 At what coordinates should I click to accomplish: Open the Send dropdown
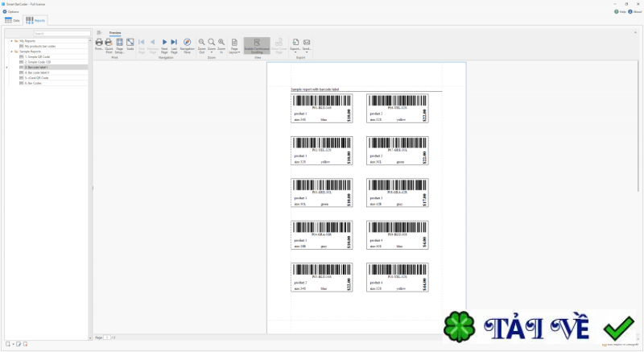pyautogui.click(x=307, y=45)
